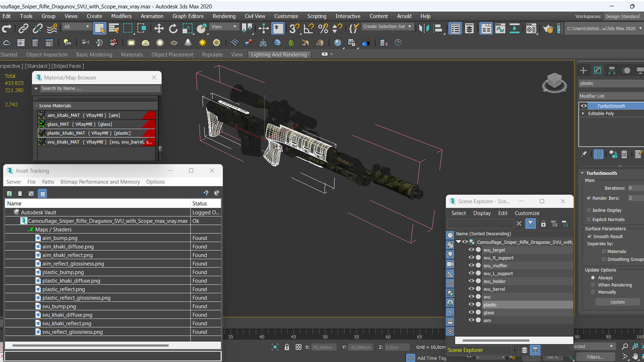Viewport: 644px width, 362px height.
Task: Toggle Pin Stack icon
Action: pos(584,154)
